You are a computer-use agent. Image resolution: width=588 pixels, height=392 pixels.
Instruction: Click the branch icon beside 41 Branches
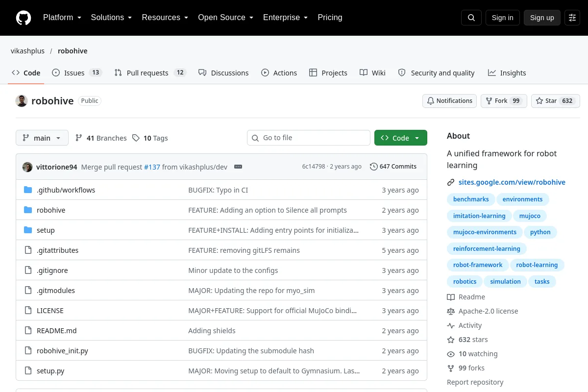pyautogui.click(x=79, y=138)
